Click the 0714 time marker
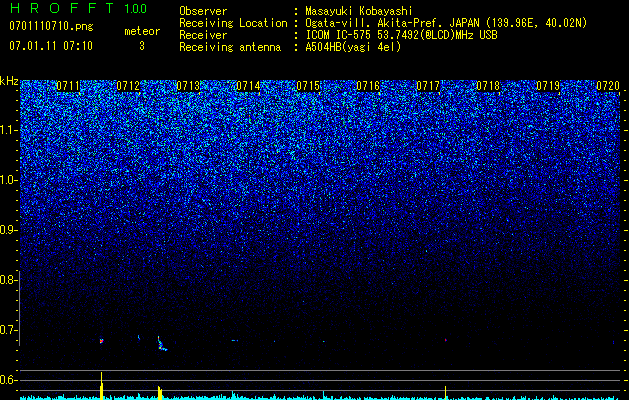Screen dimensions: 629x400 pos(248,86)
